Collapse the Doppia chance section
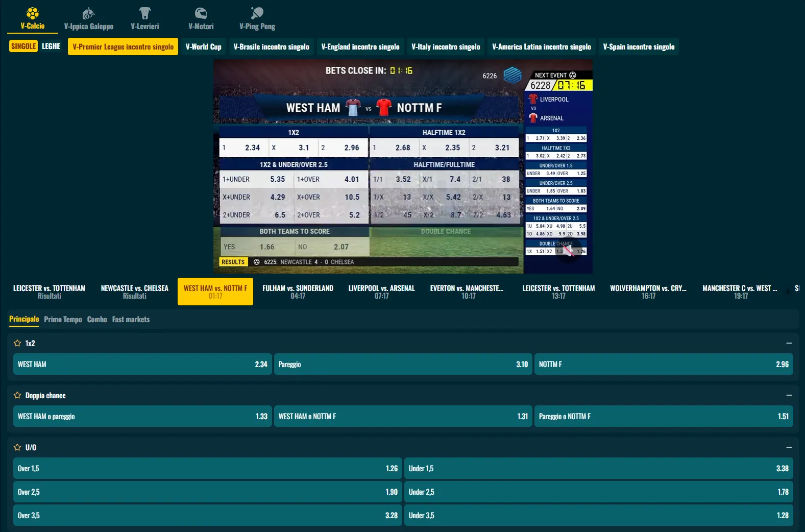The height and width of the screenshot is (532, 805). pos(789,395)
